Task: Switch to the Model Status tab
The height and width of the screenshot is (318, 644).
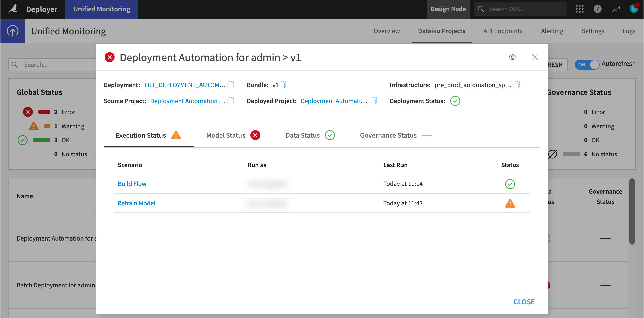Action: point(225,135)
